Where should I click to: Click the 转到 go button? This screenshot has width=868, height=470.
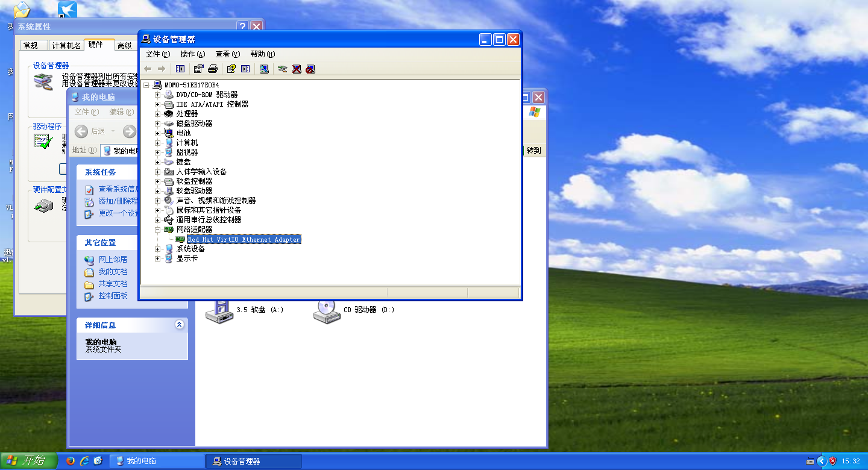click(x=533, y=151)
